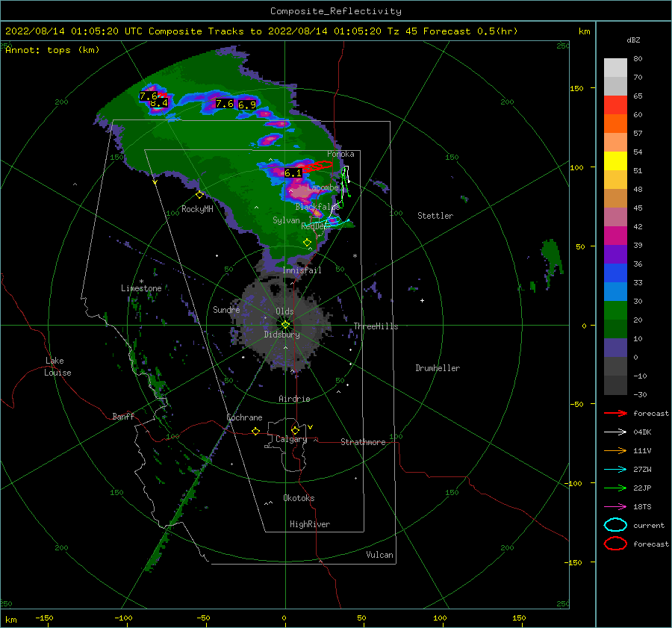
Task: Select the magenta 18TS track arrow
Action: (x=615, y=507)
